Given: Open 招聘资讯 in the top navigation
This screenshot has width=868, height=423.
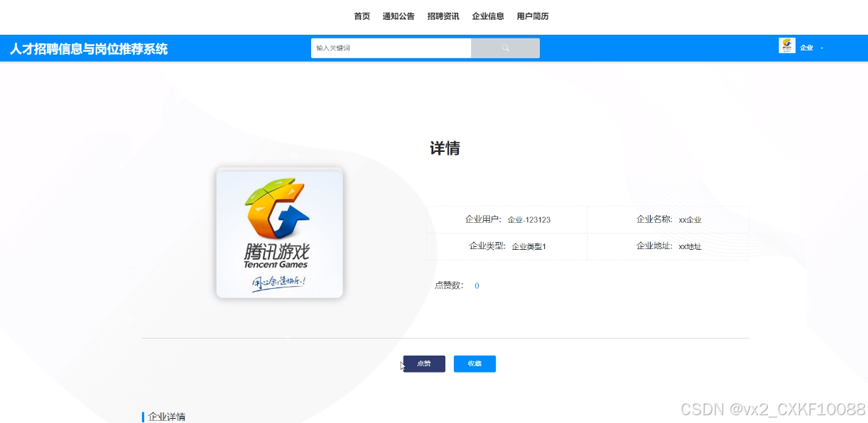Looking at the screenshot, I should click(x=443, y=16).
